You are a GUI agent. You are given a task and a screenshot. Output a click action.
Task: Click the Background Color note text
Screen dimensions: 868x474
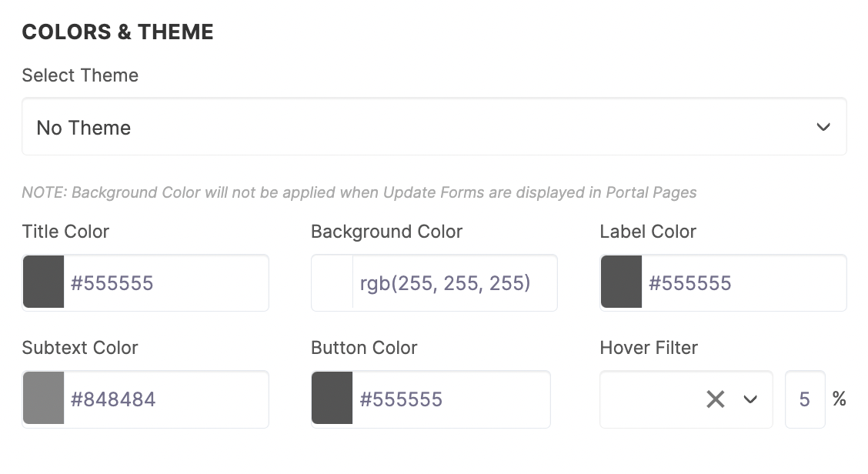pos(359,192)
